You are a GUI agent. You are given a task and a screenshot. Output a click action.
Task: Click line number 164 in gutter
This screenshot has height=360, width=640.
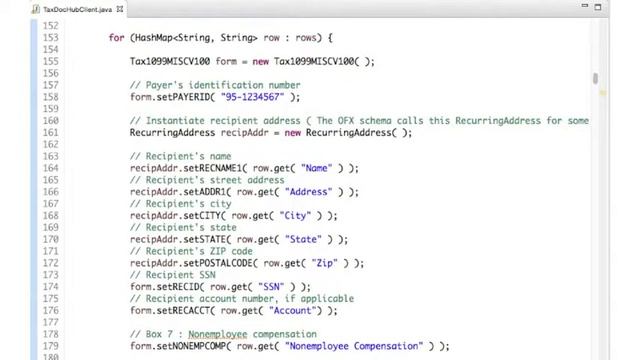pyautogui.click(x=51, y=168)
